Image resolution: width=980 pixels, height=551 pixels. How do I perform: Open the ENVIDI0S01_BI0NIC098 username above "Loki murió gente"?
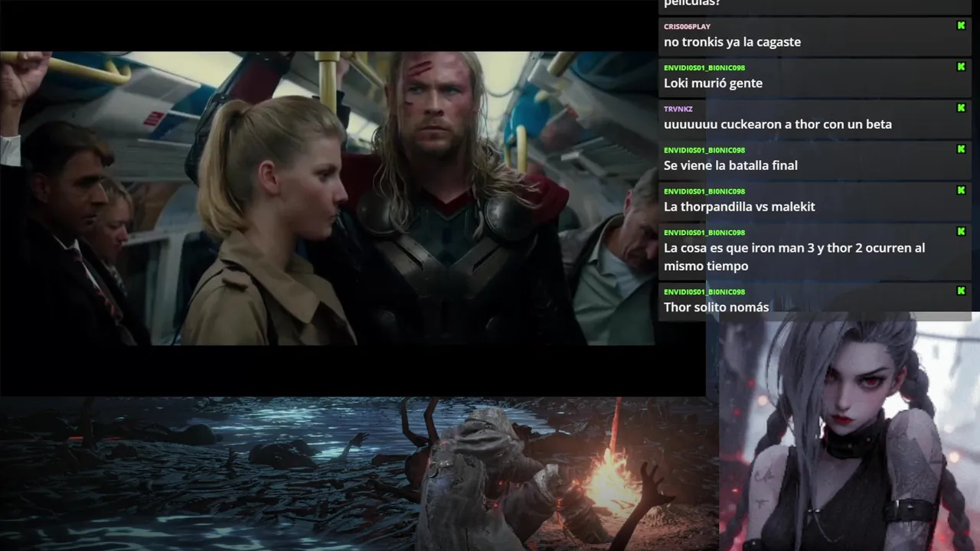pyautogui.click(x=704, y=67)
